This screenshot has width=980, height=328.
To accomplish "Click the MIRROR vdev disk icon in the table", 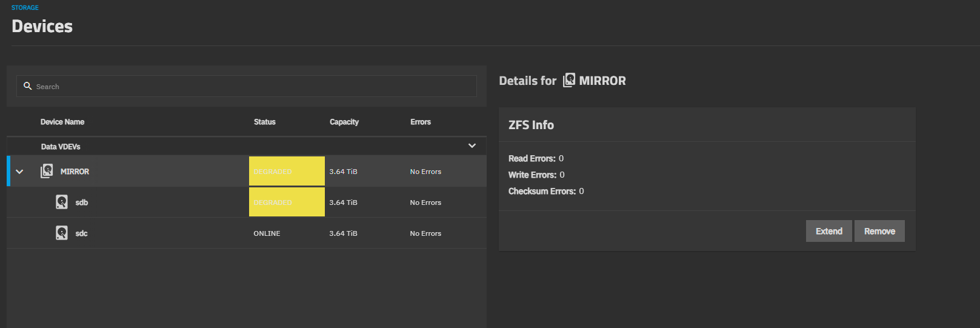I will point(47,171).
